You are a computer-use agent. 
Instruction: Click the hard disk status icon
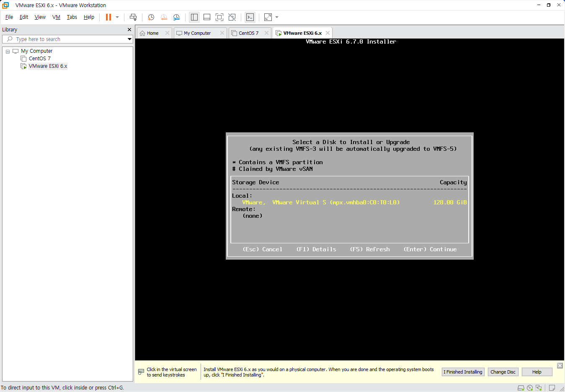[521, 388]
